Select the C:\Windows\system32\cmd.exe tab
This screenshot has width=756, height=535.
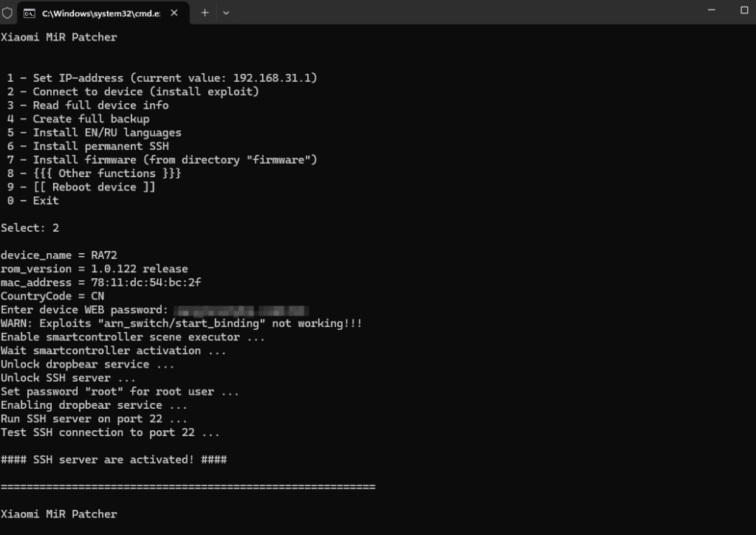[96, 13]
